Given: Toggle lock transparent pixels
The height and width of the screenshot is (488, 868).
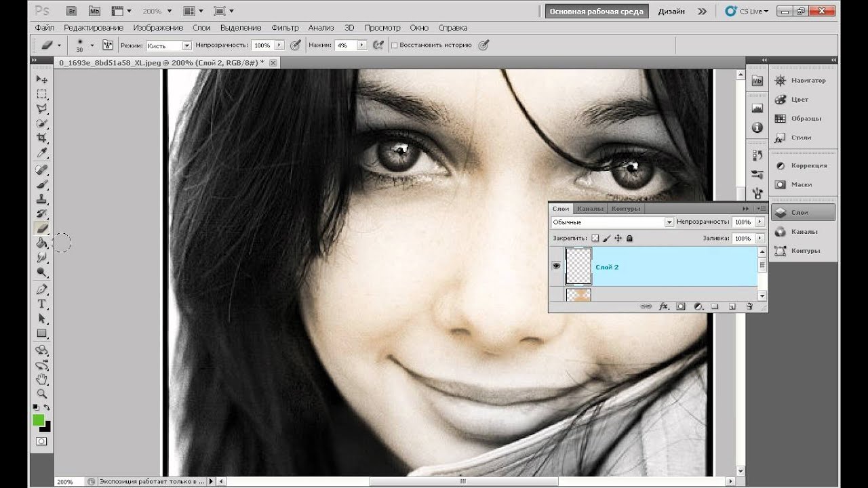Looking at the screenshot, I should [x=595, y=239].
